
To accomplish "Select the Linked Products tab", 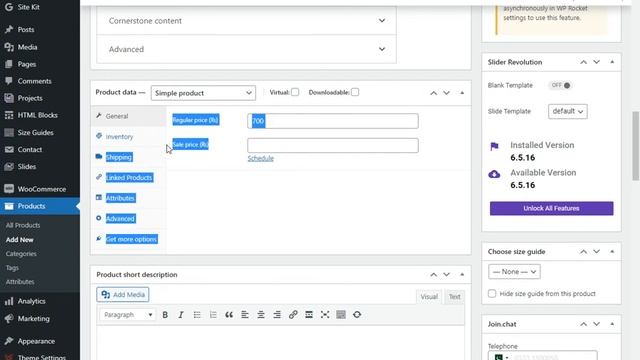I will tap(129, 178).
